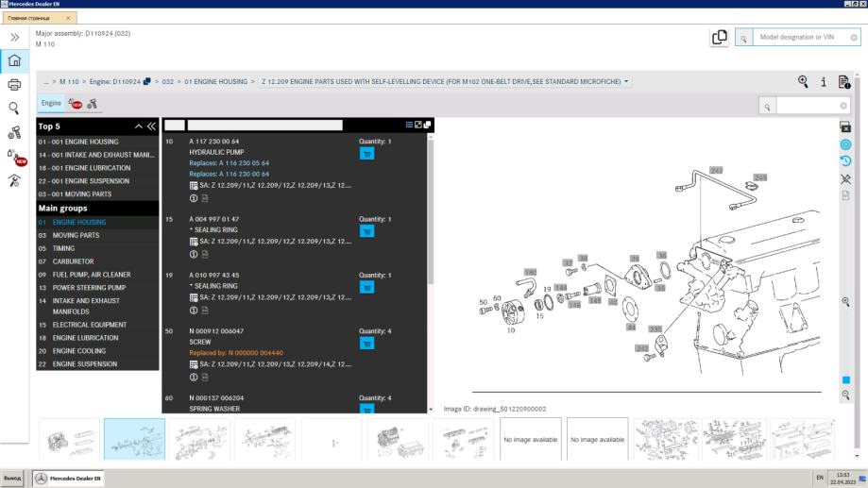Click the magnifier in the VIN search box
Viewport: 868px width, 488px height.
tap(743, 38)
